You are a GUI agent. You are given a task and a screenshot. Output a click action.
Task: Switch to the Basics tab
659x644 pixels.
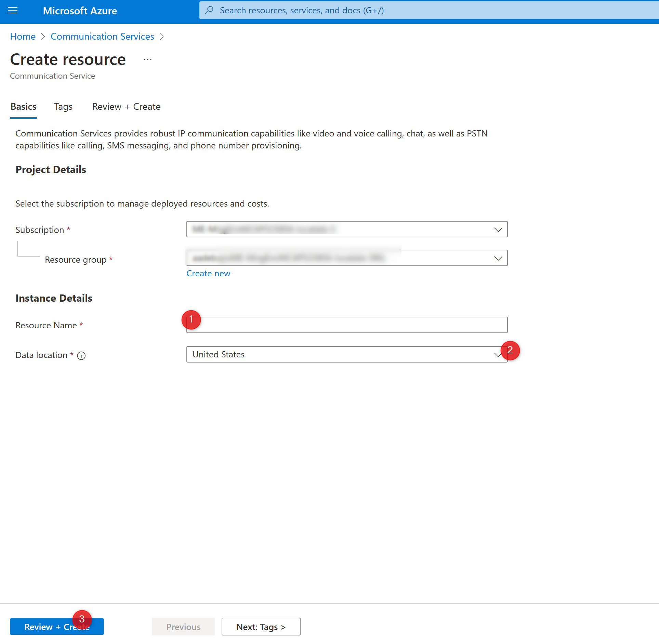pyautogui.click(x=24, y=107)
